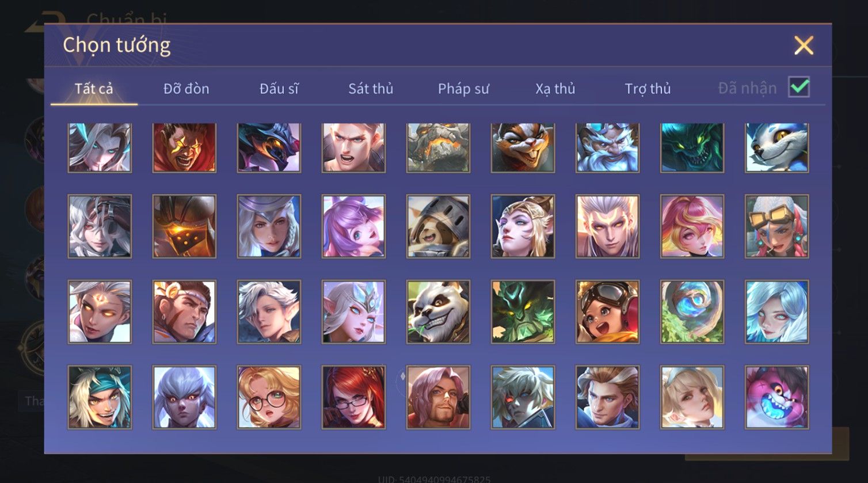Choose the swirling blue orb hero

[x=692, y=312]
